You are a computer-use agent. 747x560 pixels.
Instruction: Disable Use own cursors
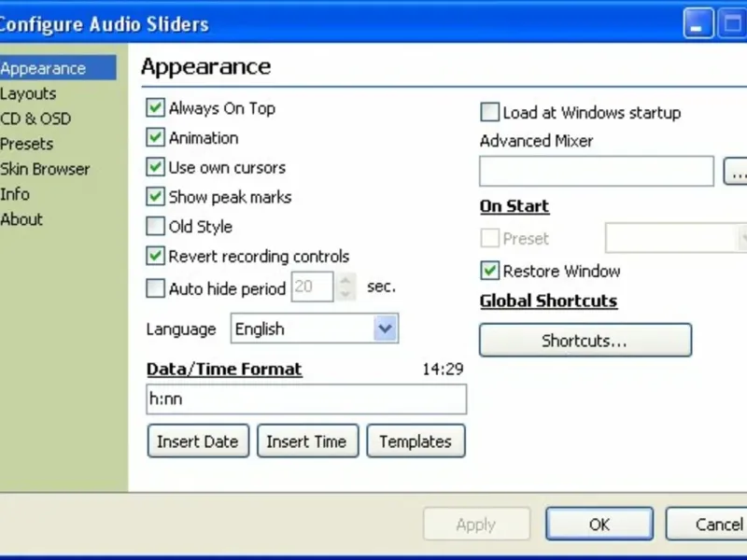pos(155,167)
